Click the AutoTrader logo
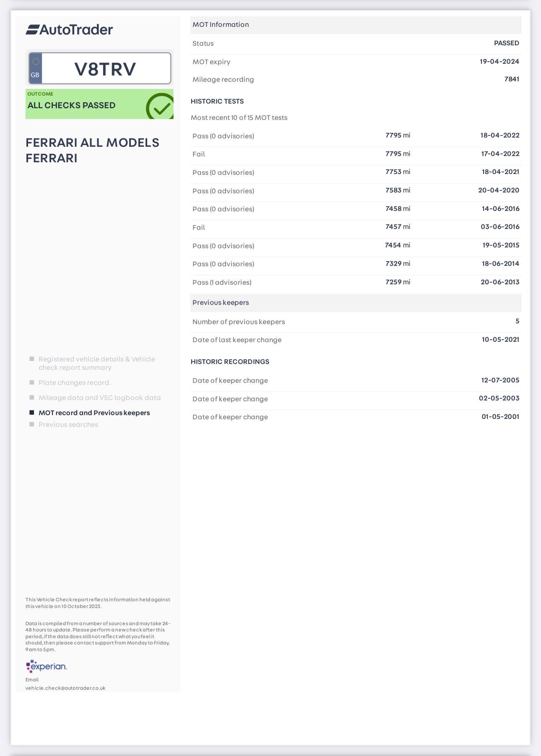The image size is (541, 756). coord(69,30)
